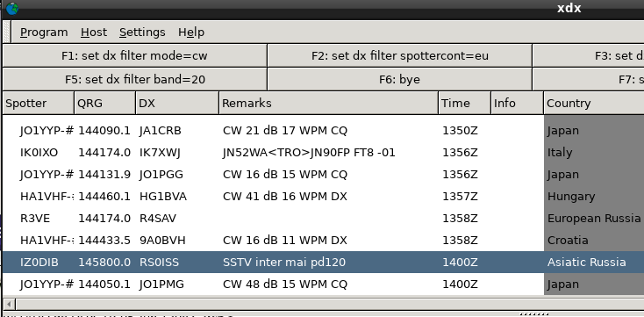Viewport: 644px width, 317px height.
Task: Open the Program menu
Action: 44,32
